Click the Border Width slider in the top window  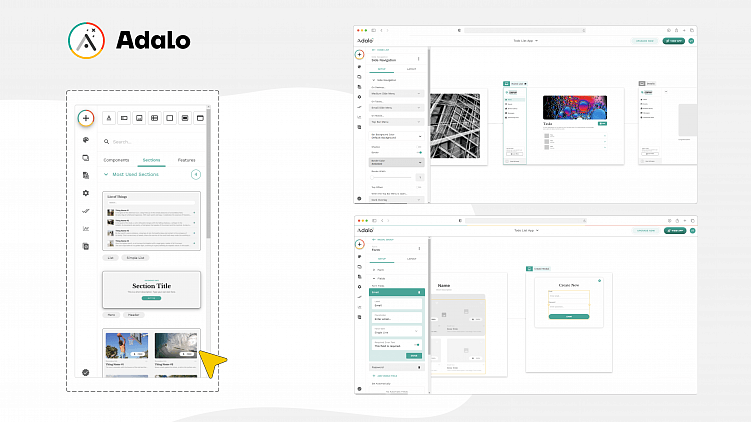(391, 177)
